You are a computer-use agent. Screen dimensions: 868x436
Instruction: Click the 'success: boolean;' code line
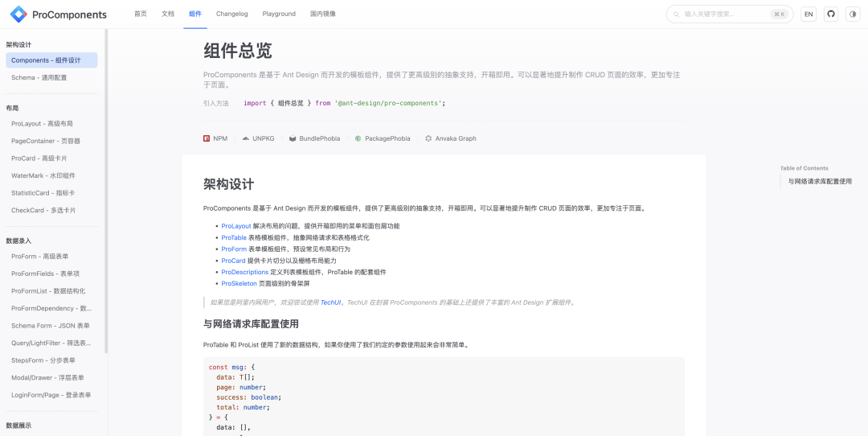[249, 397]
